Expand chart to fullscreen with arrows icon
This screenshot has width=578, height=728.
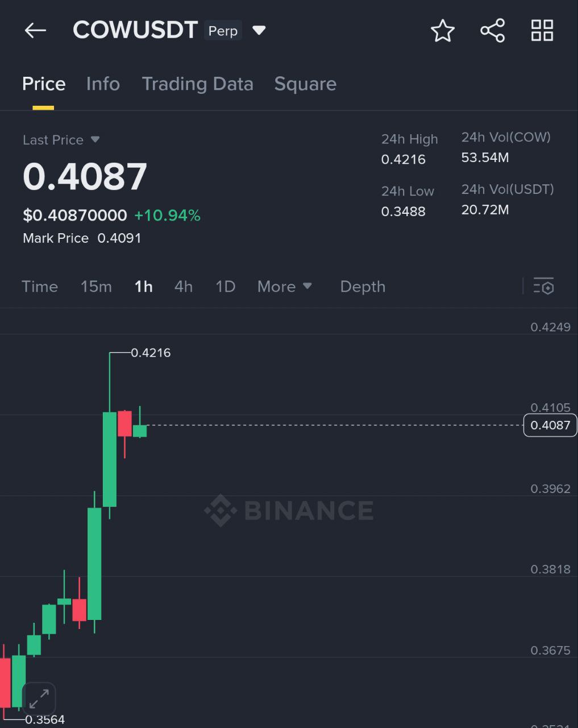[x=39, y=698]
